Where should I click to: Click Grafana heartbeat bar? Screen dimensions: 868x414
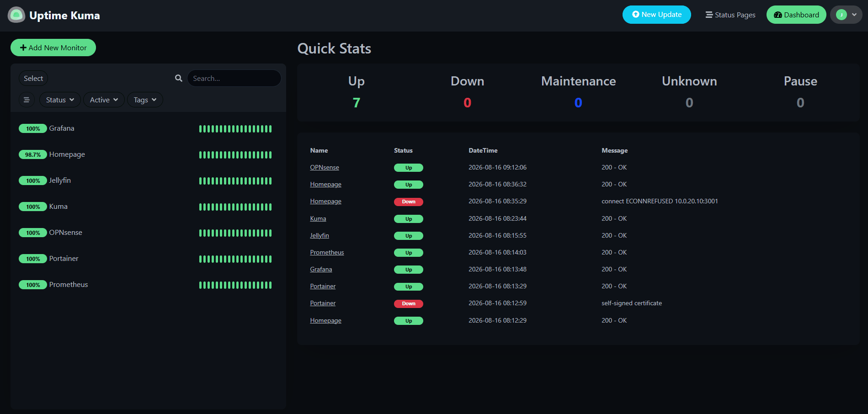click(235, 129)
